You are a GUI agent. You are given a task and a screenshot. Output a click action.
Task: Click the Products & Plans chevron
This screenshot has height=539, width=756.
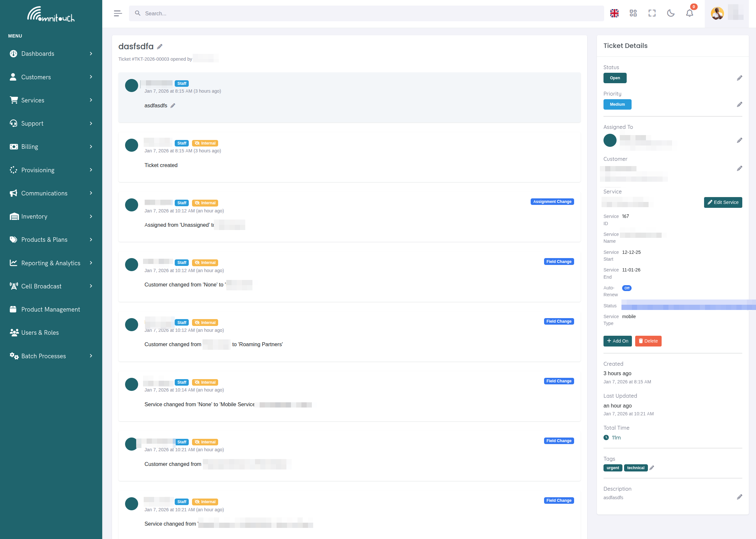(x=91, y=239)
